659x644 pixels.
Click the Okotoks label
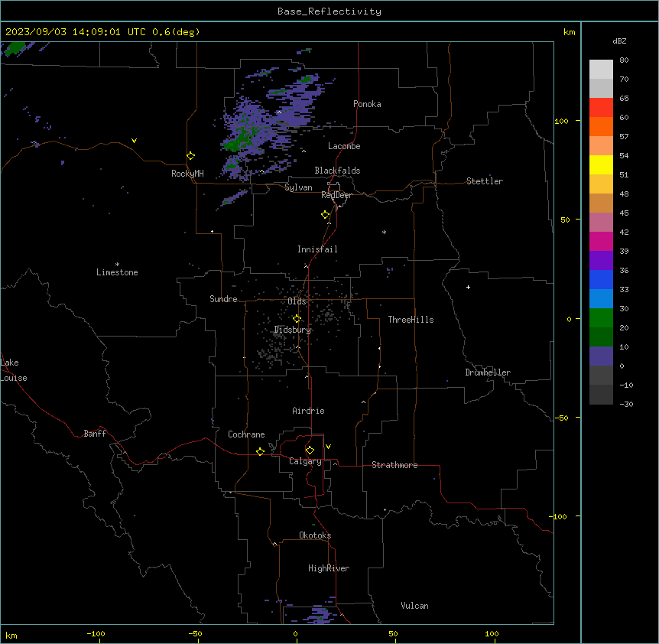[315, 535]
